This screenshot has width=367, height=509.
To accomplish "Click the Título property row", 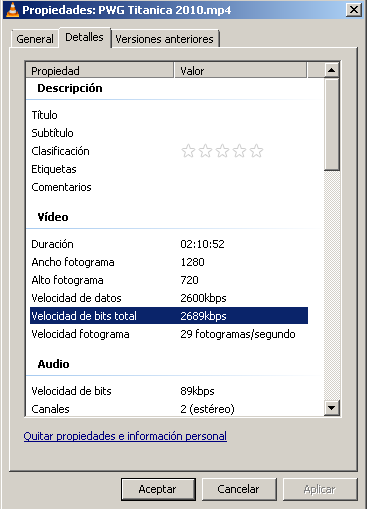I will tap(169, 115).
